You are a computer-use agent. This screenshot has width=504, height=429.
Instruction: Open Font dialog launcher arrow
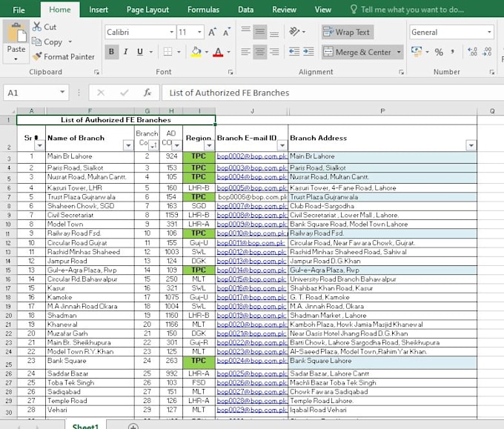tap(231, 73)
